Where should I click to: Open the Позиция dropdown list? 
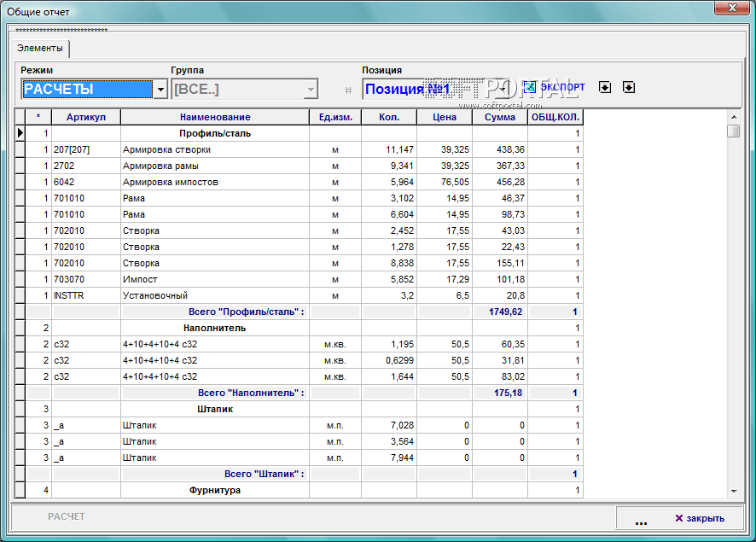click(503, 89)
